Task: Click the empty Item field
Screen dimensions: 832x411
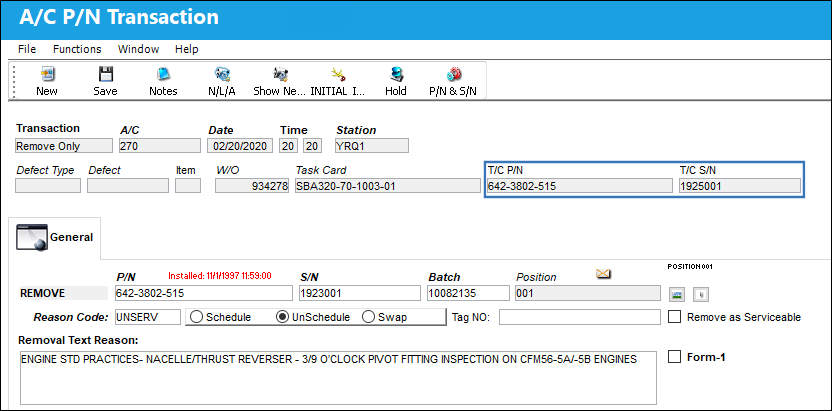Action: click(x=188, y=186)
